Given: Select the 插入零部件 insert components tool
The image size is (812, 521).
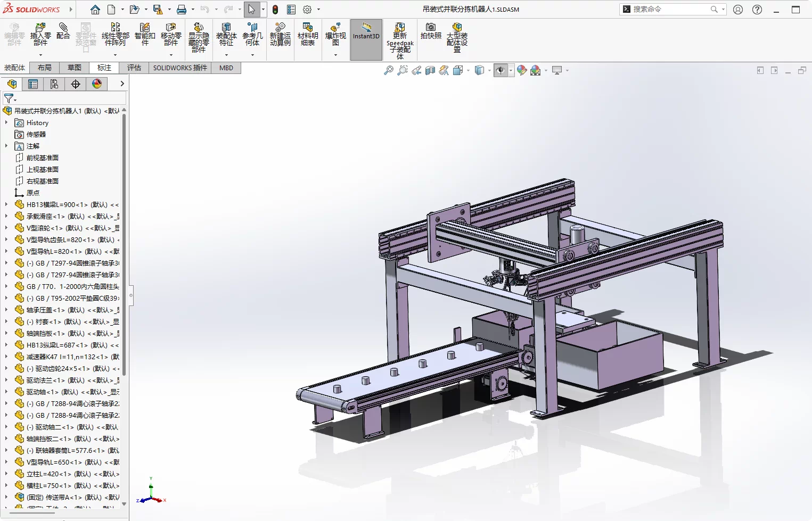Looking at the screenshot, I should [x=40, y=35].
